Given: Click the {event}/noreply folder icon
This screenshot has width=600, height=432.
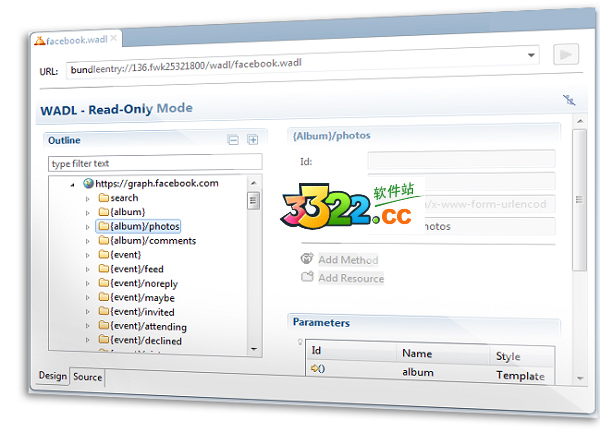Looking at the screenshot, I should [x=104, y=282].
